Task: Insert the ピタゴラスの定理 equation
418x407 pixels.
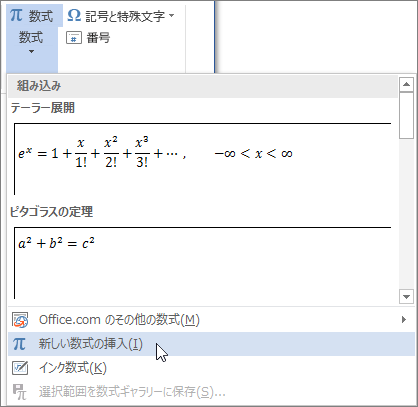Action: point(202,263)
